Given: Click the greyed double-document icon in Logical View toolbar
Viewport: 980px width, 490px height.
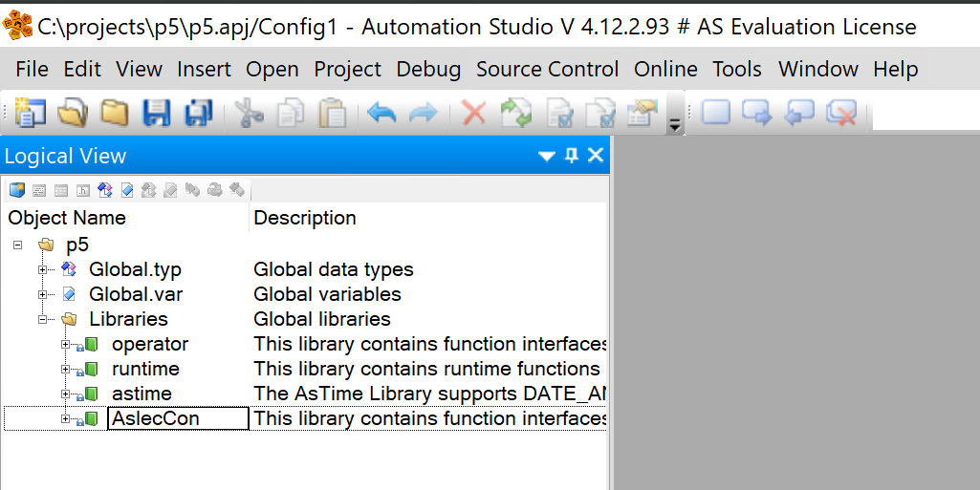Looking at the screenshot, I should pyautogui.click(x=149, y=190).
